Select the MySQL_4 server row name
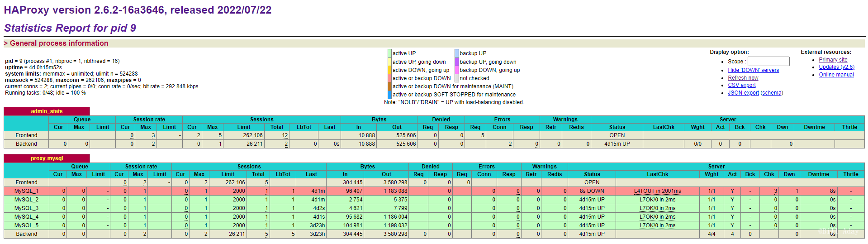Viewport: 868px width, 244px height. pos(26,217)
